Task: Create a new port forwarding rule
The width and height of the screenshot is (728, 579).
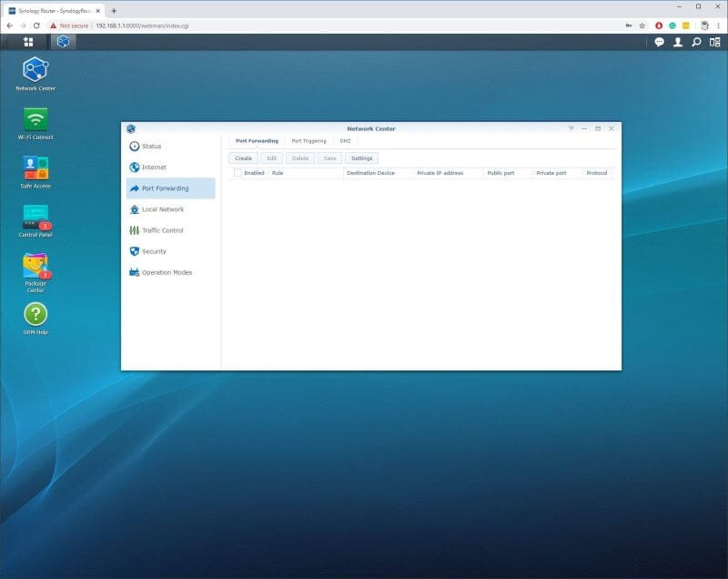Action: tap(243, 157)
